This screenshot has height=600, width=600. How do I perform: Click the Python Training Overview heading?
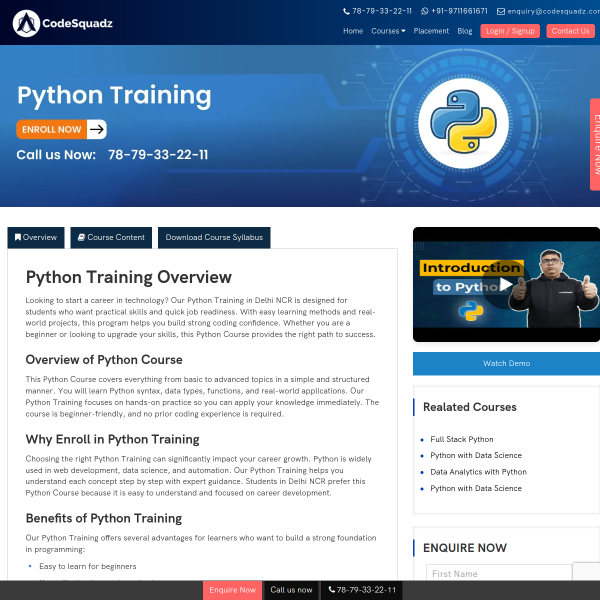(129, 277)
